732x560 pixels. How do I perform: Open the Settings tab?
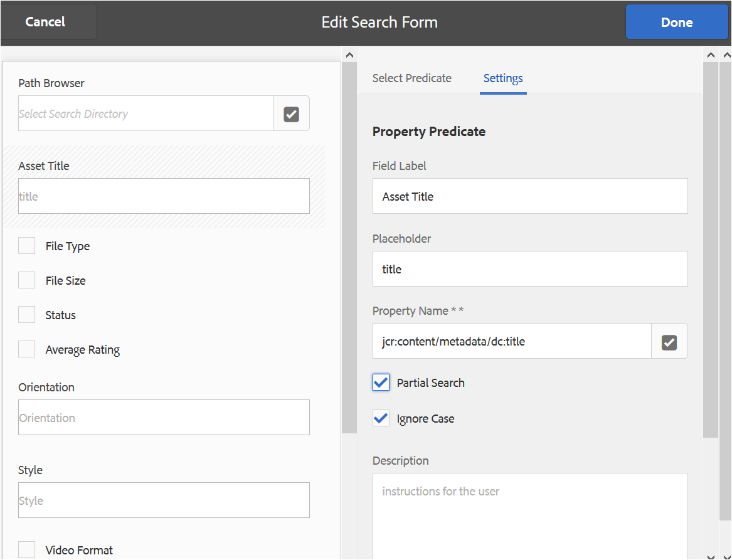pos(503,78)
